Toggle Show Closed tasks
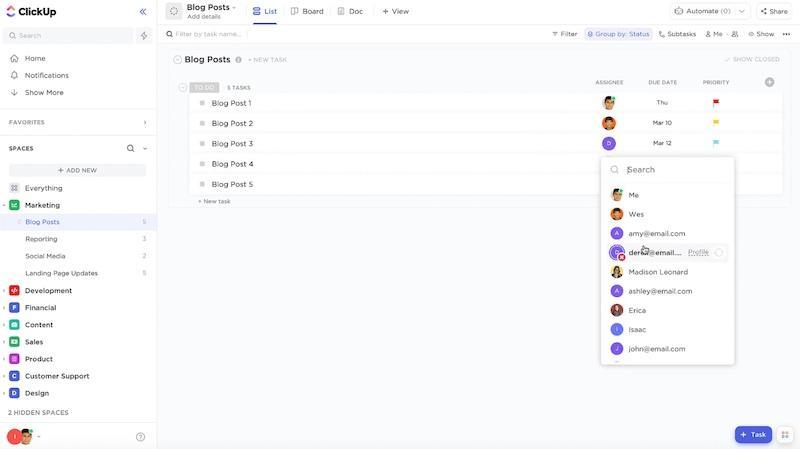Screen dimensions: 800x449 coord(752,60)
